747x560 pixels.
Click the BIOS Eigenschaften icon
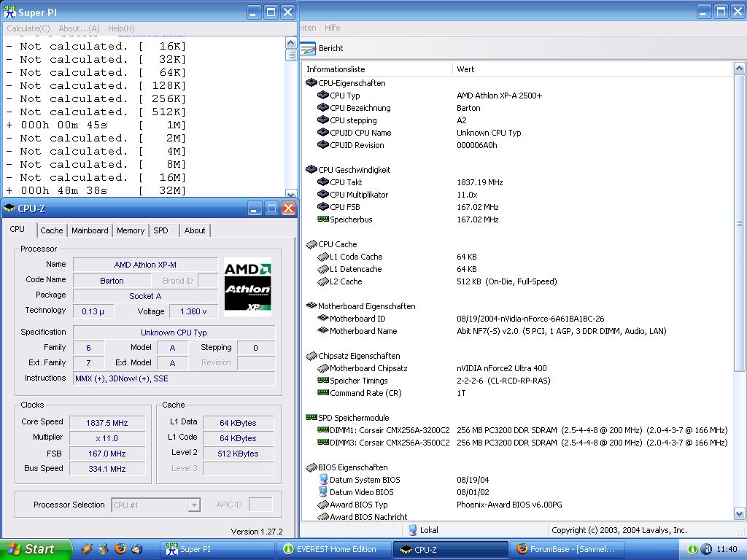coord(311,467)
